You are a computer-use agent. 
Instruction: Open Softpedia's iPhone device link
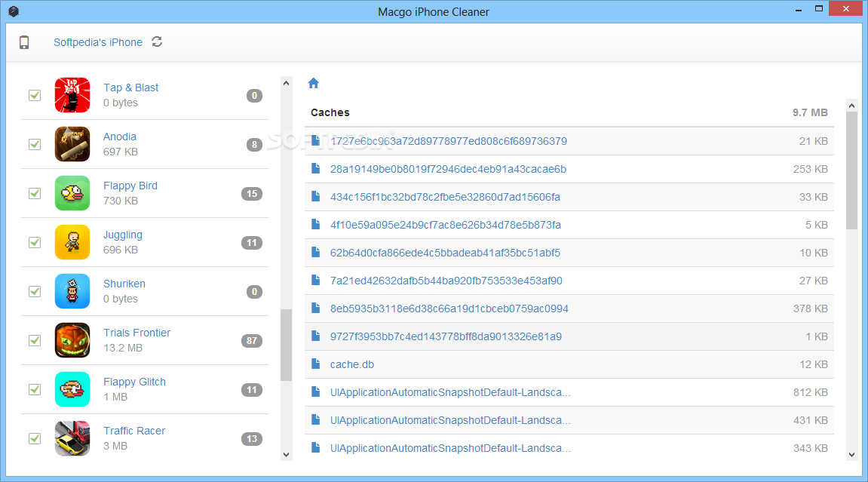98,42
